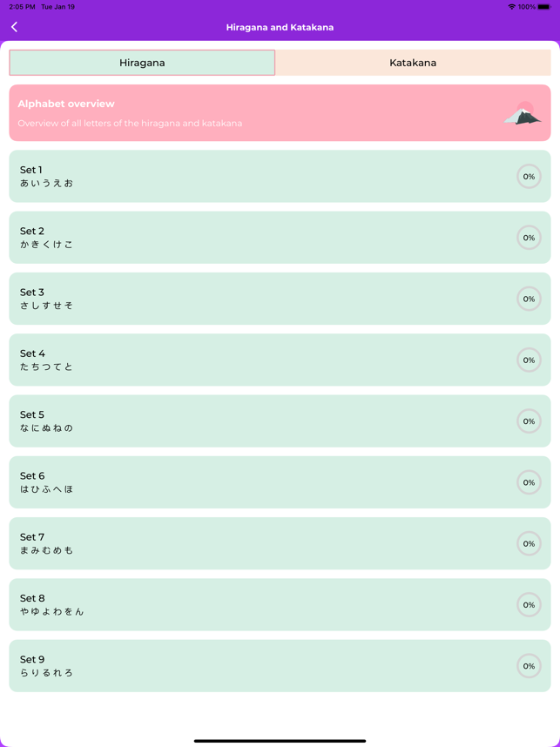
Task: Click Set 9 progress circle
Action: pyautogui.click(x=529, y=666)
